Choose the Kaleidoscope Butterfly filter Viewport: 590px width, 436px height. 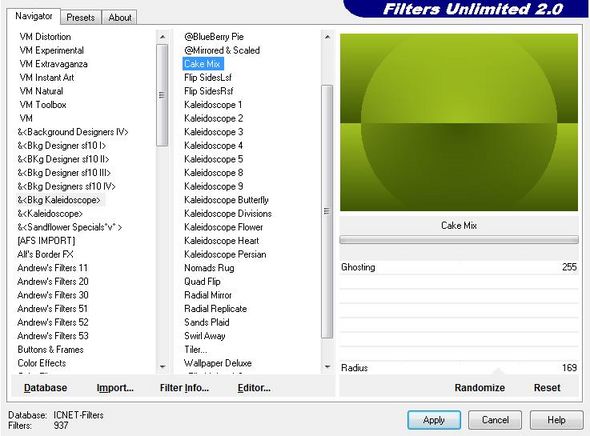pyautogui.click(x=226, y=200)
